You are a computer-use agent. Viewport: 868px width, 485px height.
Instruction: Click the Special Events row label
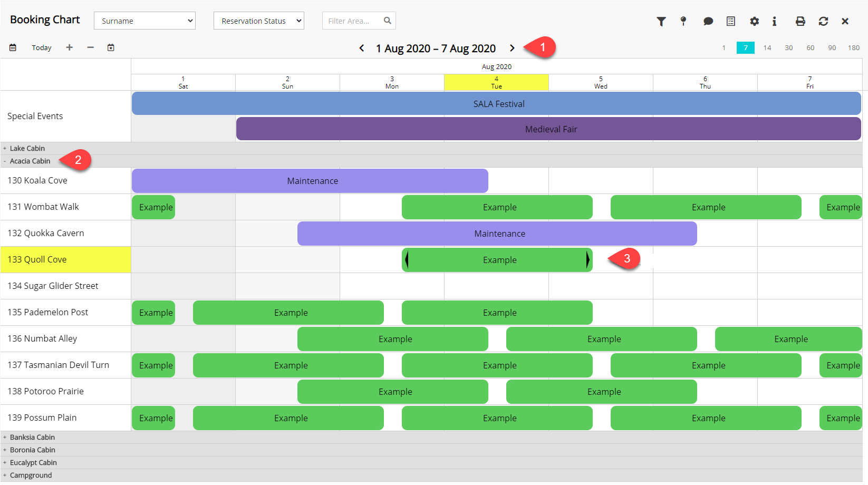click(x=35, y=116)
